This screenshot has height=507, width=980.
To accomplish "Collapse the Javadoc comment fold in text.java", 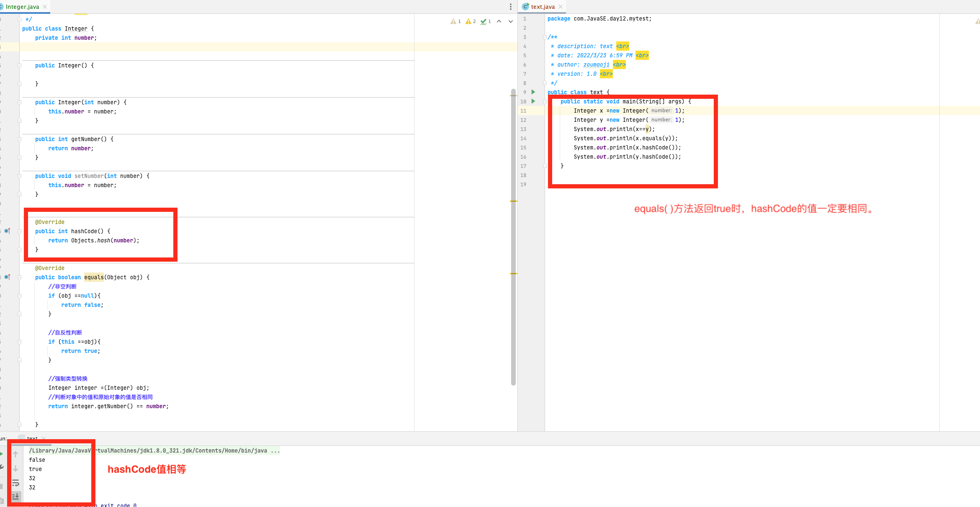I will pos(545,37).
